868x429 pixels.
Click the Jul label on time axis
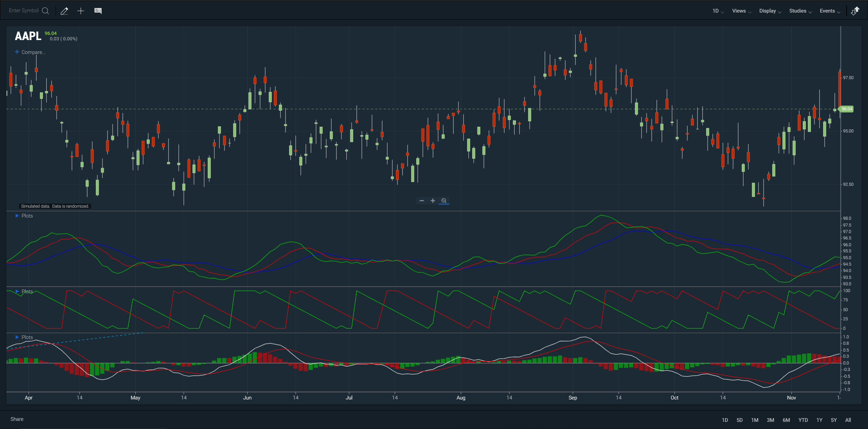pos(349,398)
